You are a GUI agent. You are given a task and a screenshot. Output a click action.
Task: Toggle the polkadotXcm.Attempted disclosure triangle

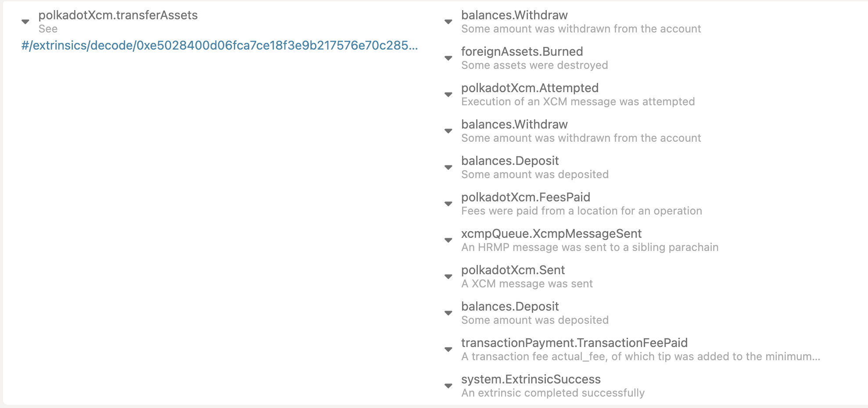[448, 95]
